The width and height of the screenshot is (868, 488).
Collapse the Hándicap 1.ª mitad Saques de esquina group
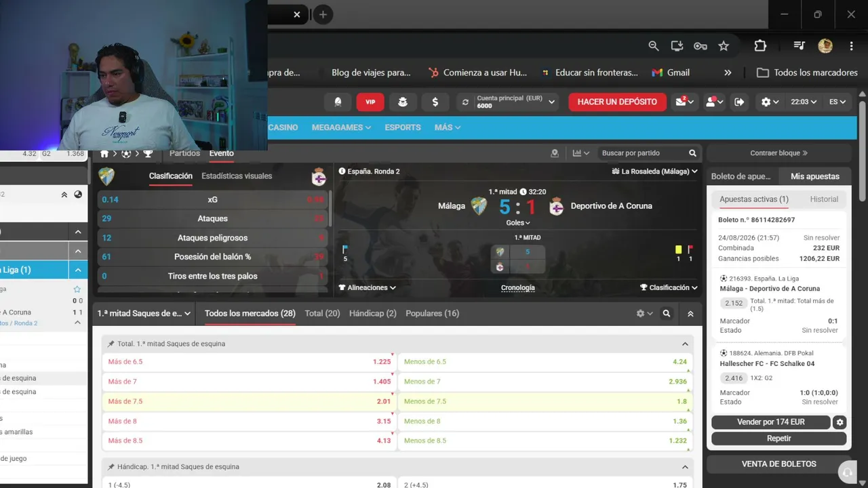coord(685,467)
